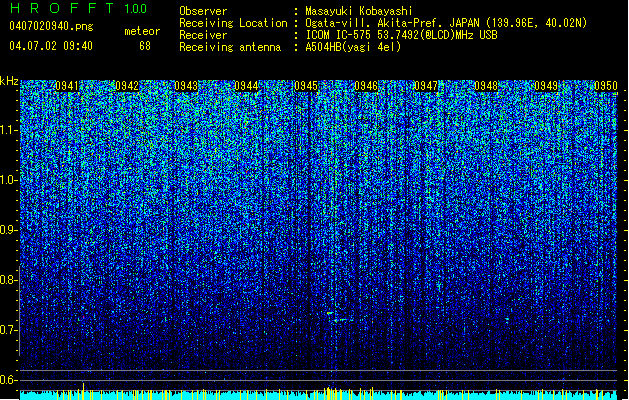Click the Receiving antenna field label

(x=230, y=47)
